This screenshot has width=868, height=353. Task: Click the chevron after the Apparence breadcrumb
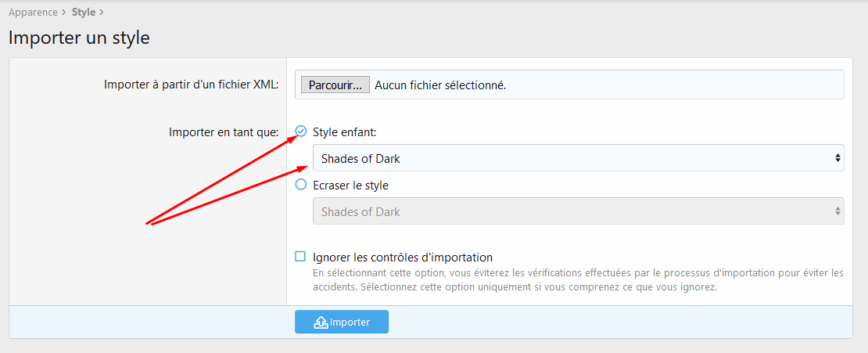click(64, 13)
